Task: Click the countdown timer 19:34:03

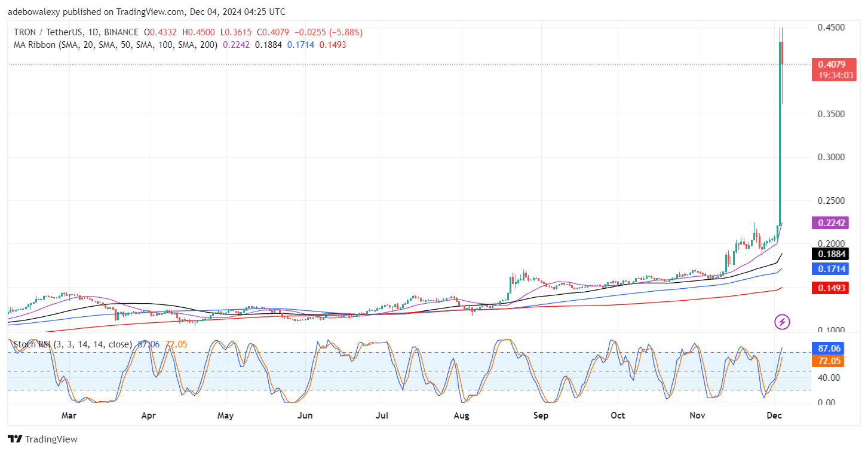Action: 835,75
